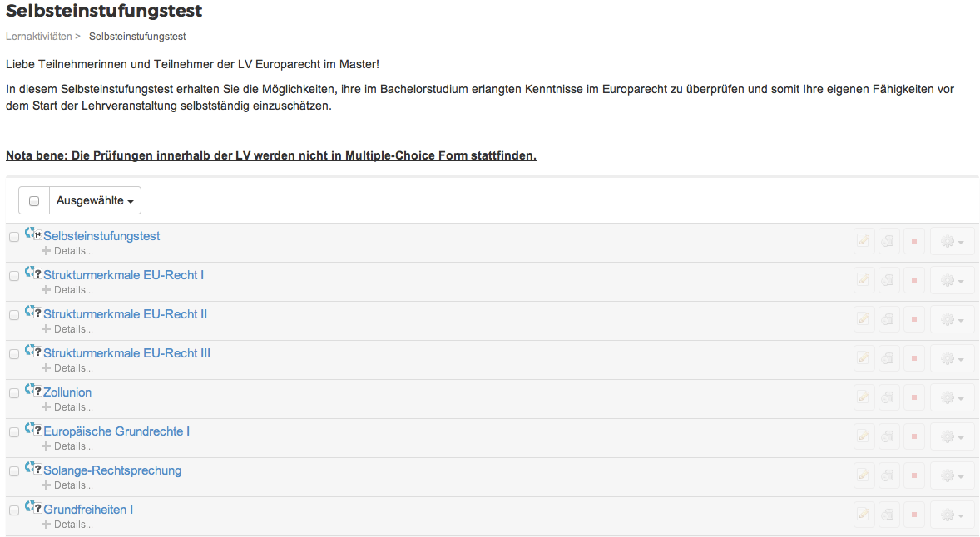Tick the checkbox for Zollunion
Image resolution: width=980 pixels, height=537 pixels.
click(x=14, y=393)
